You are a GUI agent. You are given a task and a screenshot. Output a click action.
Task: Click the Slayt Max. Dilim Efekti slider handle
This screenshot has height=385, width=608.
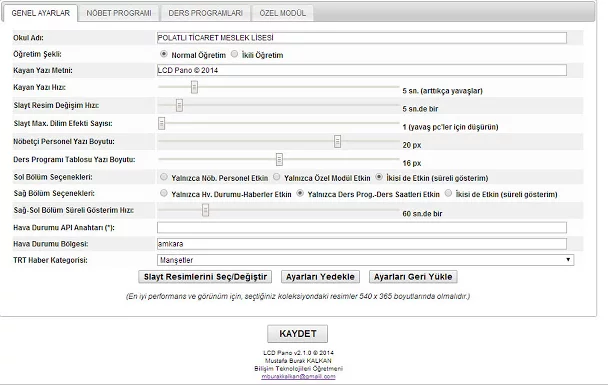tap(162, 123)
